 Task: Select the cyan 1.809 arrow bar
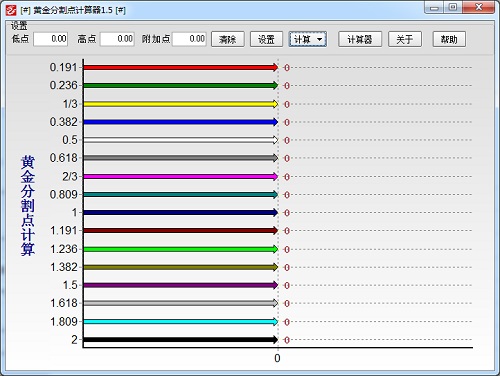click(x=180, y=322)
